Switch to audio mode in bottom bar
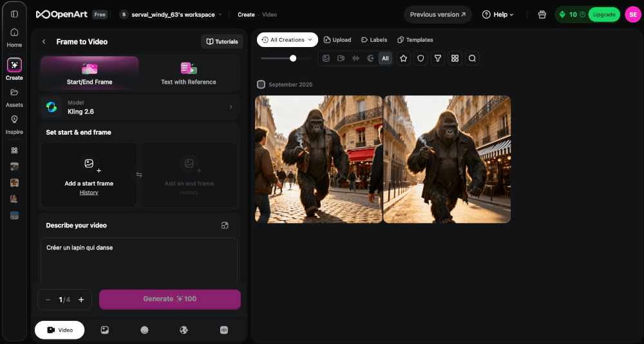This screenshot has width=644, height=344. click(x=224, y=330)
